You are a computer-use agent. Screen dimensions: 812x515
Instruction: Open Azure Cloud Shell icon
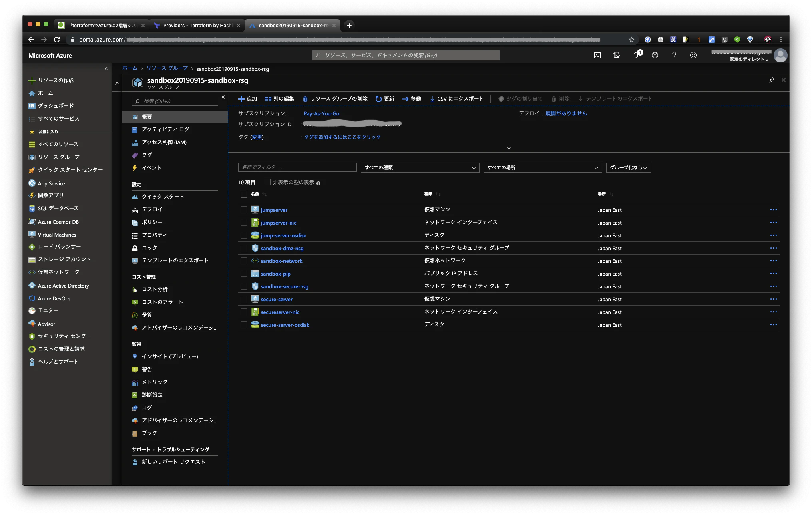[597, 55]
